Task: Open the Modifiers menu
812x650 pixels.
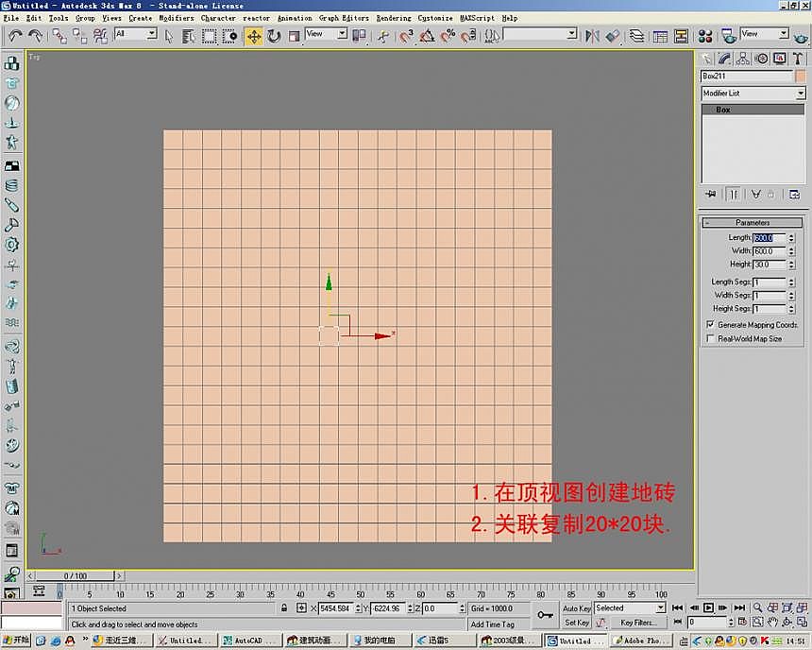Action: pyautogui.click(x=177, y=18)
